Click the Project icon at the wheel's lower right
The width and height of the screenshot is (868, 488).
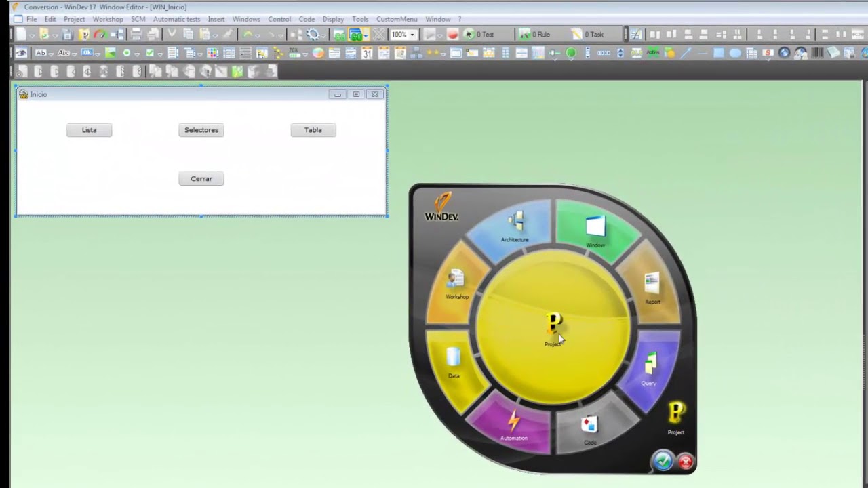pos(676,418)
